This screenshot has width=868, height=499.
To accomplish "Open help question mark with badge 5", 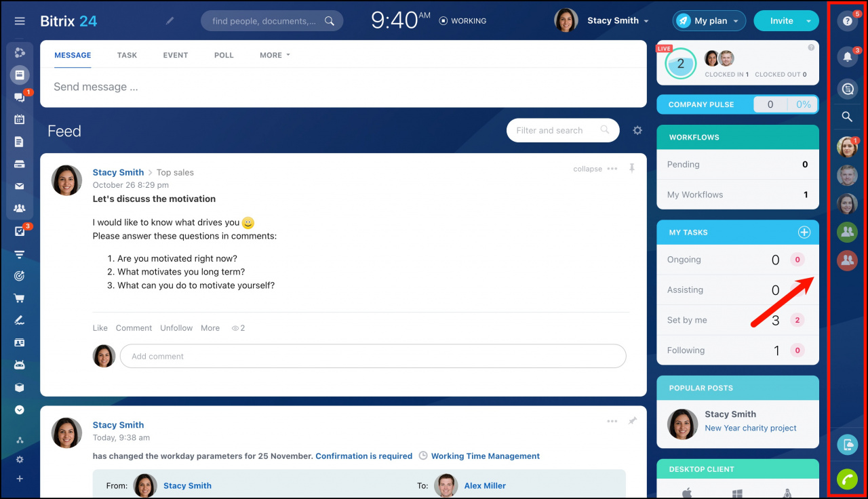I will 847,21.
